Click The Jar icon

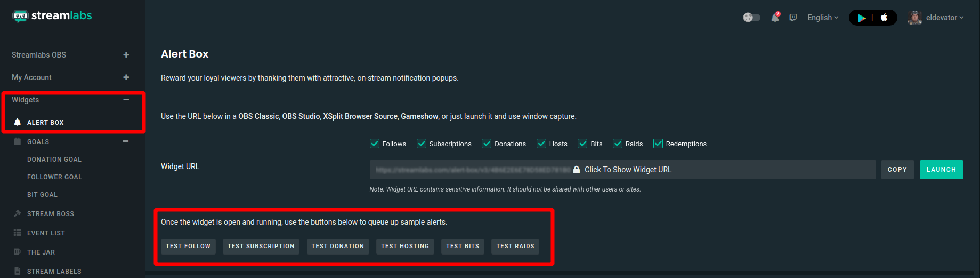click(x=18, y=252)
